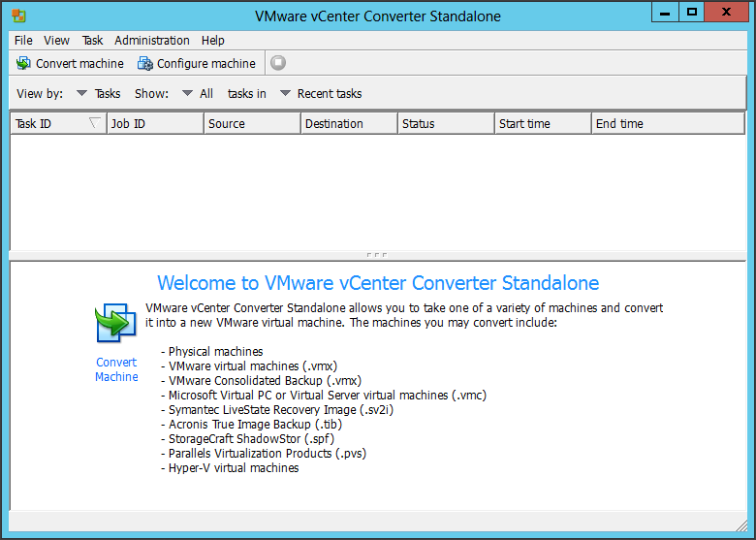Click 'VMware virtual machines (.vmx)' text
The height and width of the screenshot is (540, 756).
point(253,365)
